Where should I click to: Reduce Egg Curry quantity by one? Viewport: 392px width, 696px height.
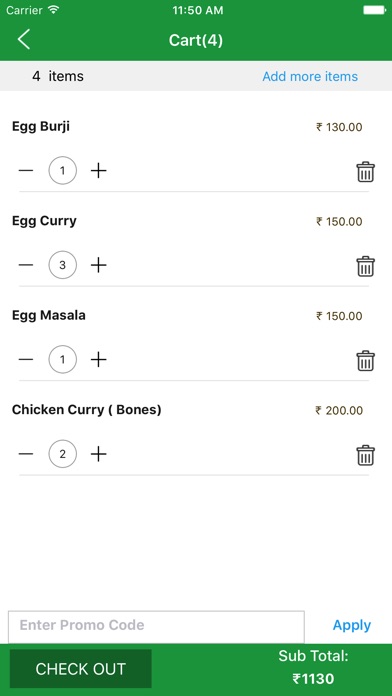[26, 265]
